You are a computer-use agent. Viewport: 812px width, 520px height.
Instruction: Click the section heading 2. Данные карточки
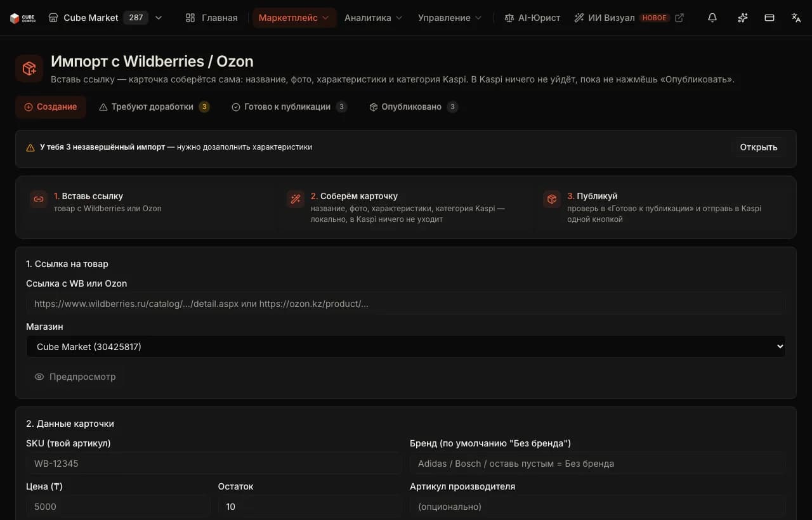pyautogui.click(x=70, y=424)
